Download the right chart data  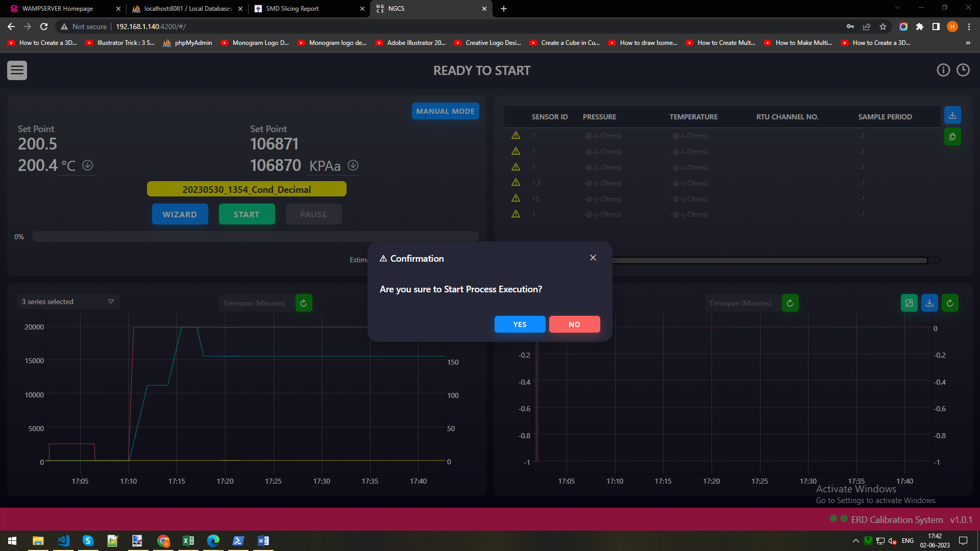pos(929,303)
